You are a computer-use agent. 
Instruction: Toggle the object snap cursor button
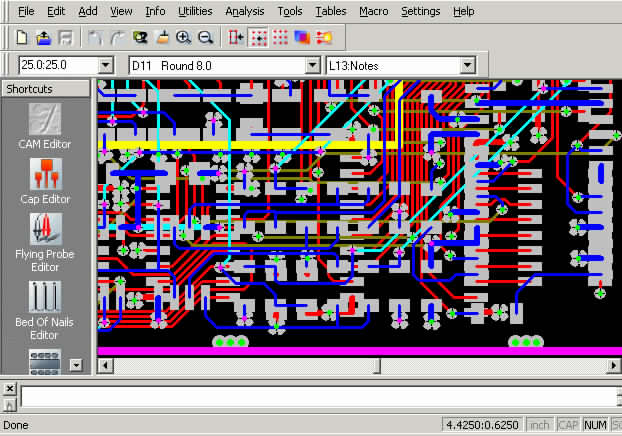pyautogui.click(x=237, y=37)
